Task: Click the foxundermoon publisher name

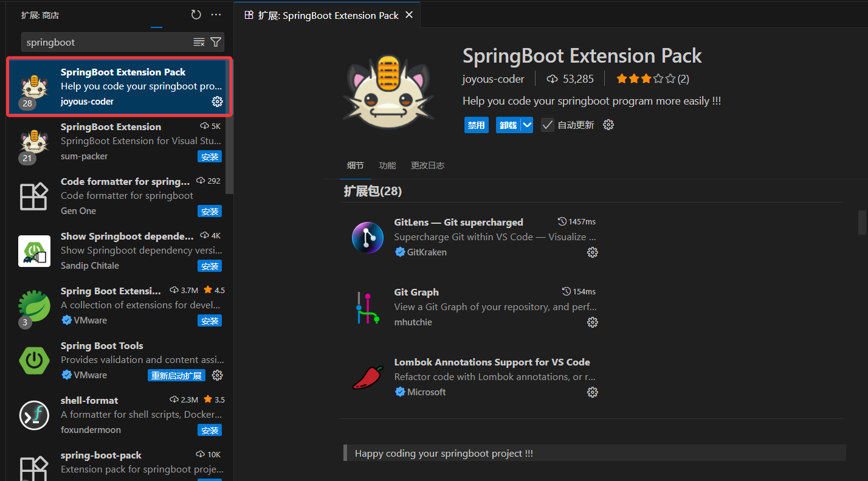Action: click(x=91, y=430)
